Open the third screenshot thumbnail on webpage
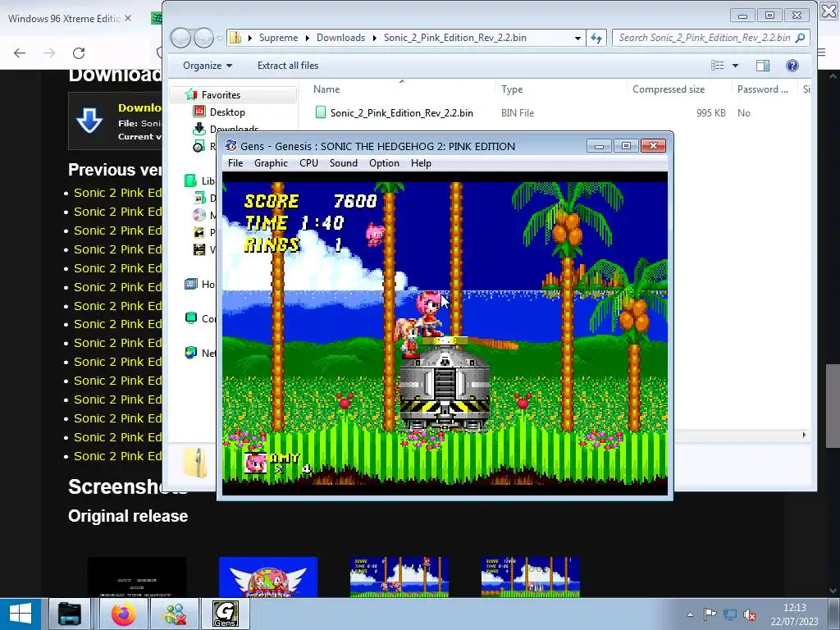The height and width of the screenshot is (630, 840). (x=399, y=577)
